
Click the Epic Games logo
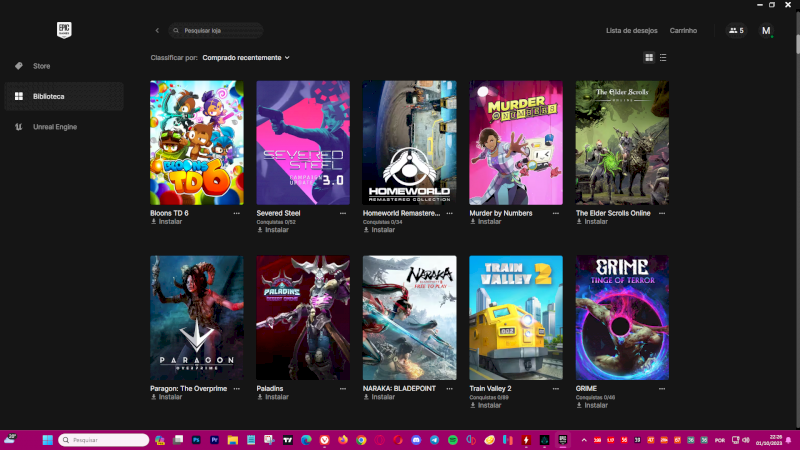tap(65, 30)
